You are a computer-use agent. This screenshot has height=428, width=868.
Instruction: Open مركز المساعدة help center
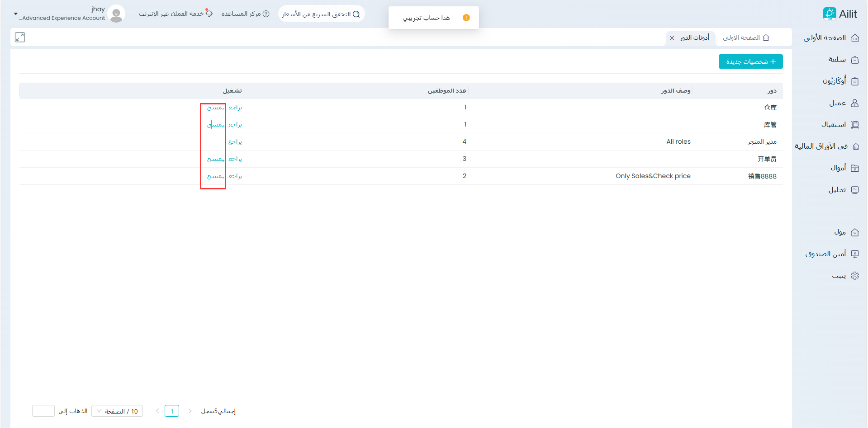(x=245, y=14)
